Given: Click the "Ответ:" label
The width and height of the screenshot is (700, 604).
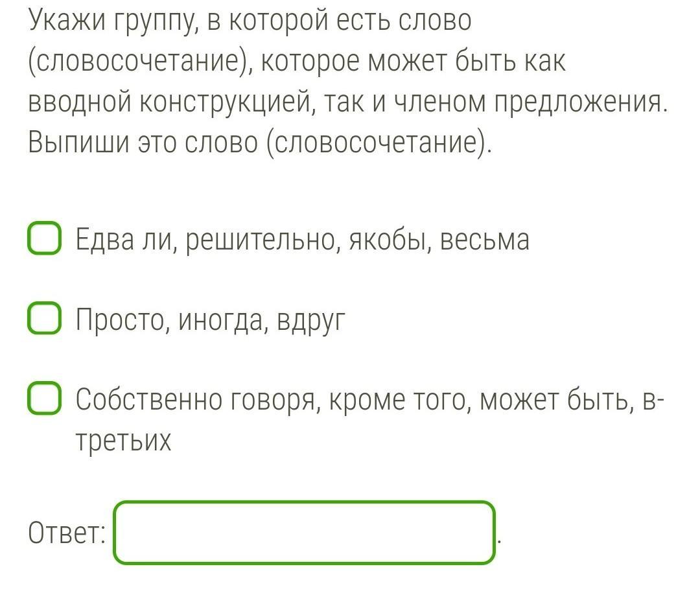Looking at the screenshot, I should 67,533.
